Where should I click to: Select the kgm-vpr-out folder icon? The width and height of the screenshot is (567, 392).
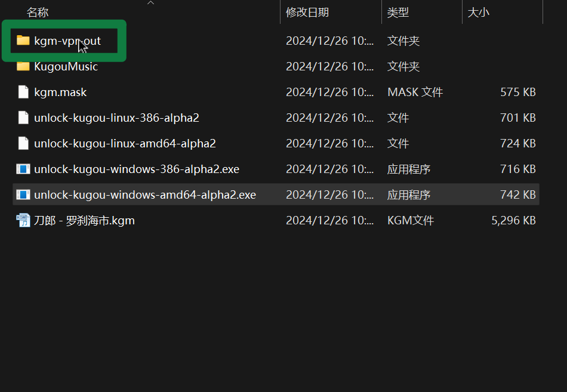click(x=23, y=41)
